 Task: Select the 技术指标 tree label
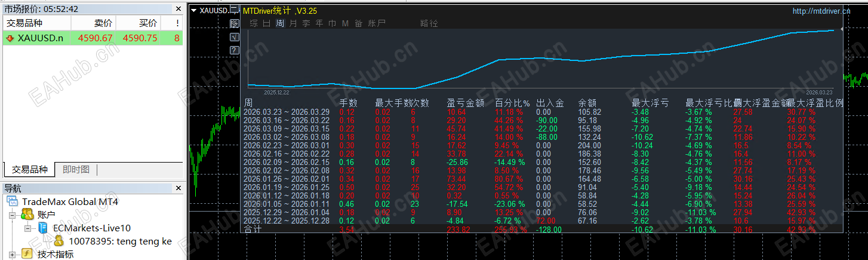point(56,254)
